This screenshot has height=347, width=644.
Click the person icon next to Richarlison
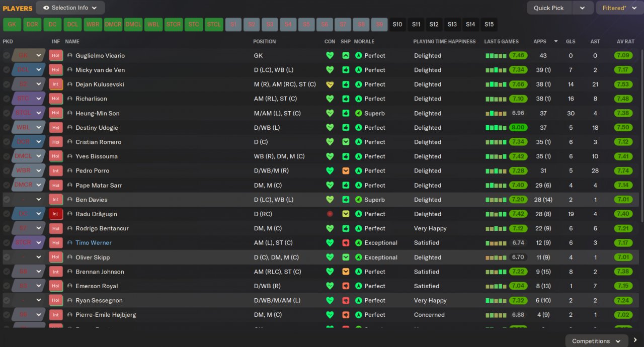point(70,99)
